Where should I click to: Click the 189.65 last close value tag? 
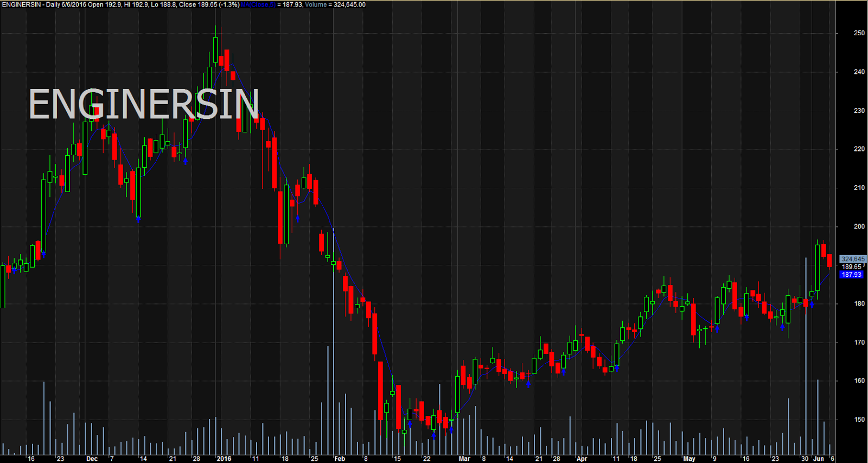point(852,267)
